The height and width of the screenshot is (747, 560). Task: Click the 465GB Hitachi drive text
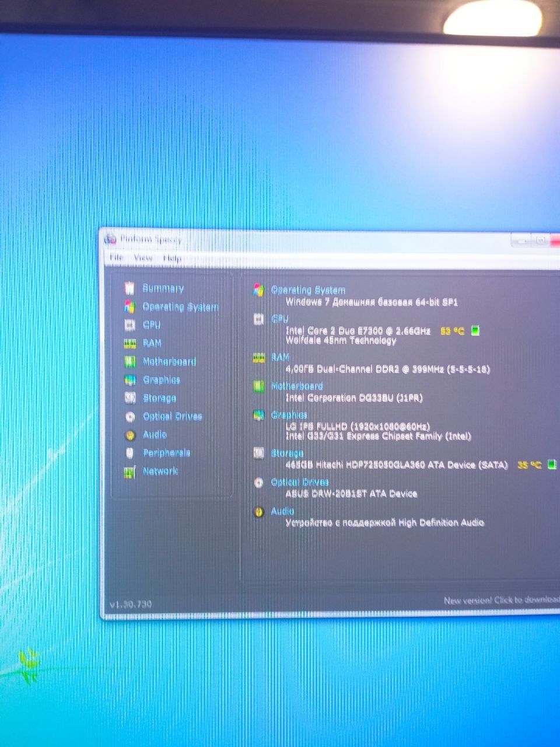point(397,465)
